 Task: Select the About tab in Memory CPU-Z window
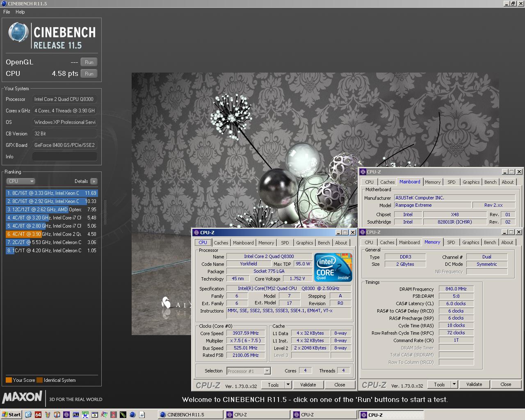coord(507,242)
